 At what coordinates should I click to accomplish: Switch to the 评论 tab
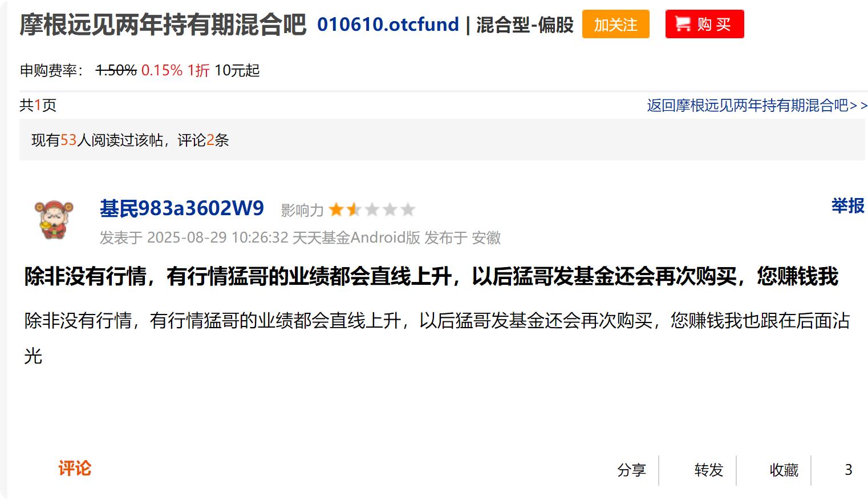click(x=75, y=469)
